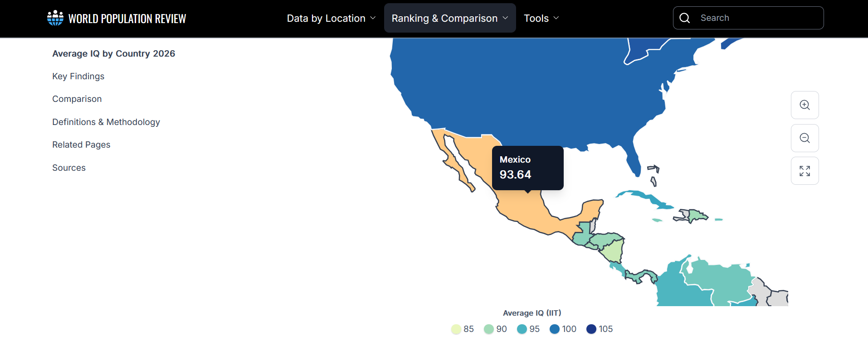Jump to the Sources section
Viewport: 868px width, 346px height.
point(69,168)
